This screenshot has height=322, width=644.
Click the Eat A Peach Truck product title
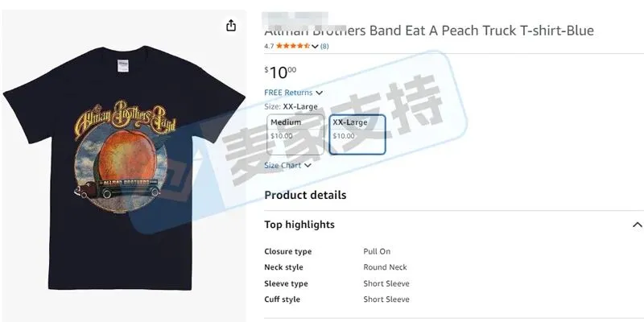coord(429,31)
